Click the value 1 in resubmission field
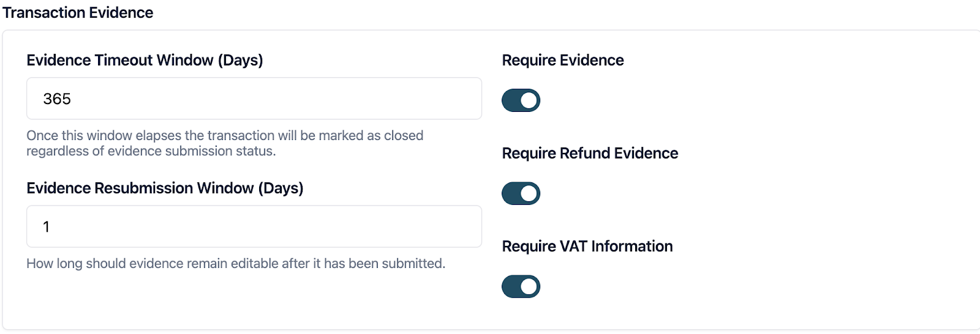This screenshot has width=980, height=334. click(46, 227)
